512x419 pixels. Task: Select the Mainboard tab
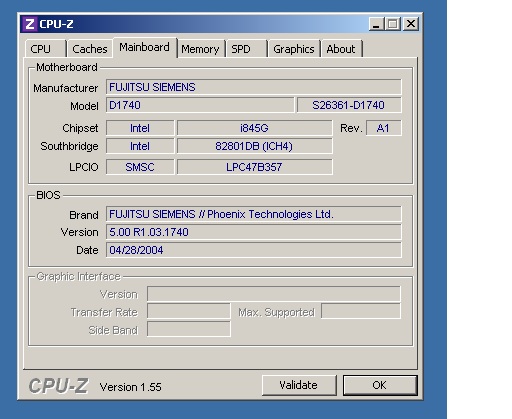coord(144,47)
